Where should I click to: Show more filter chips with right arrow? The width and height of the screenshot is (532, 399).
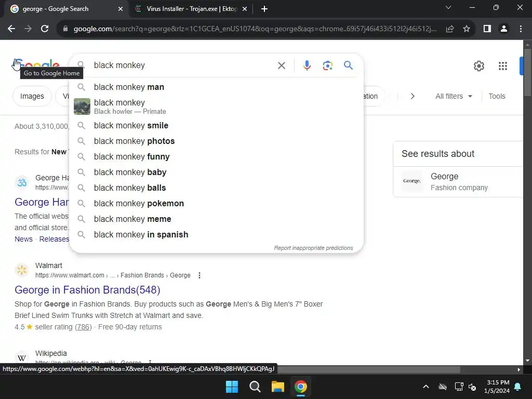point(413,96)
